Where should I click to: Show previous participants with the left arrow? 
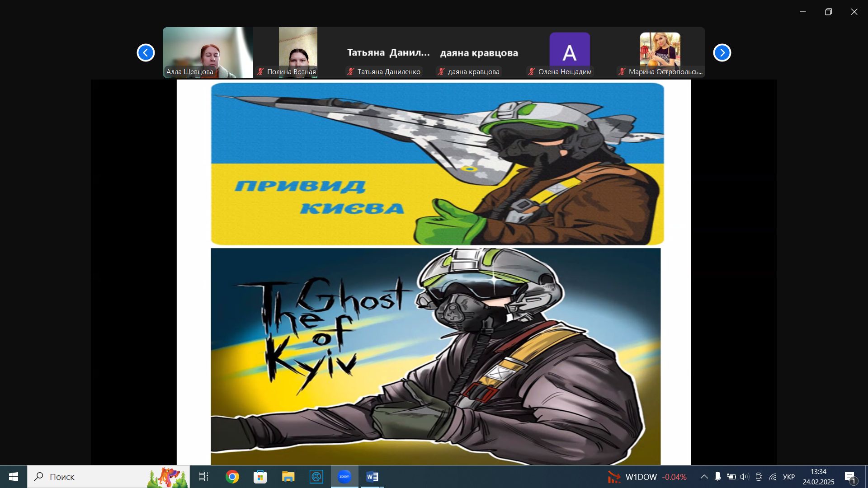tap(146, 53)
